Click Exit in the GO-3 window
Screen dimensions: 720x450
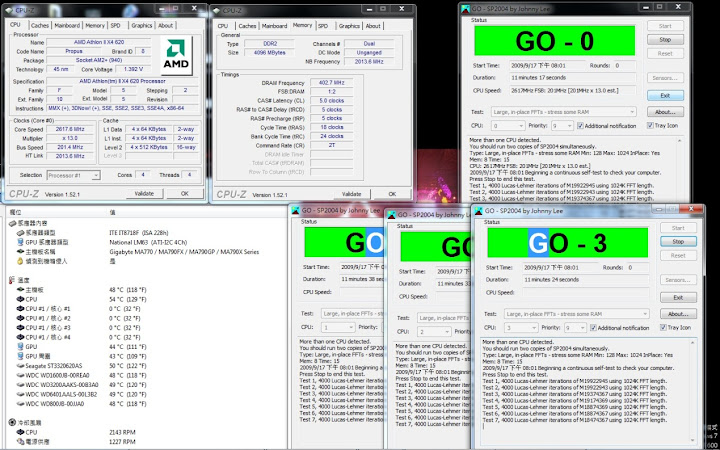pos(678,298)
